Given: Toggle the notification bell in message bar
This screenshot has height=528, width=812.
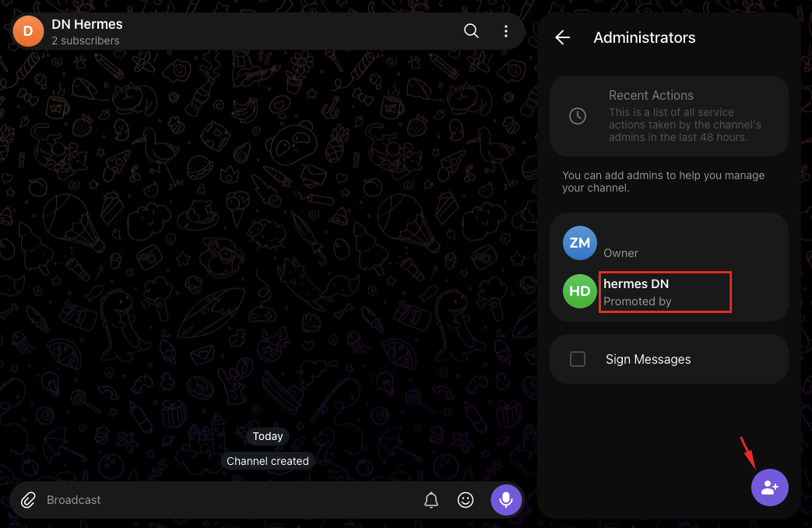Looking at the screenshot, I should (431, 500).
